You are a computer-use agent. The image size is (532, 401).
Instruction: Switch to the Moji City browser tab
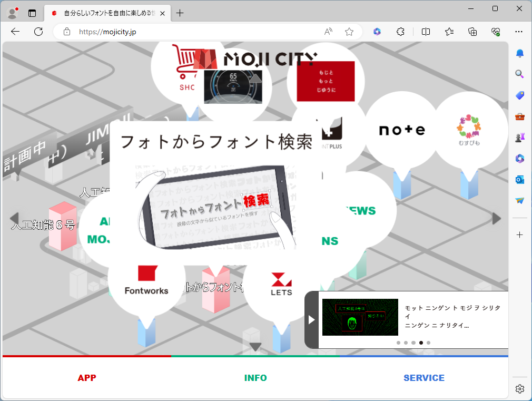pyautogui.click(x=108, y=13)
